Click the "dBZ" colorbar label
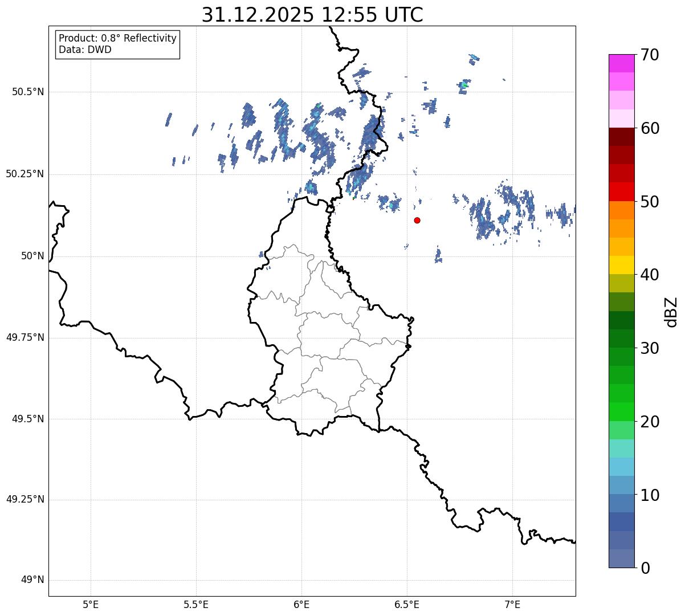Screen dimensions: 685x616 coord(671,312)
